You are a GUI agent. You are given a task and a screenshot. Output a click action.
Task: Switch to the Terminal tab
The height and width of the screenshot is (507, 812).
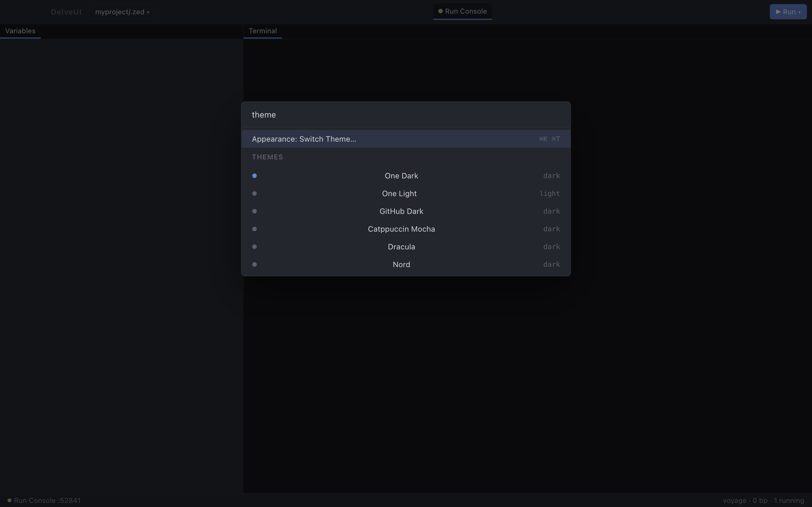click(x=262, y=31)
